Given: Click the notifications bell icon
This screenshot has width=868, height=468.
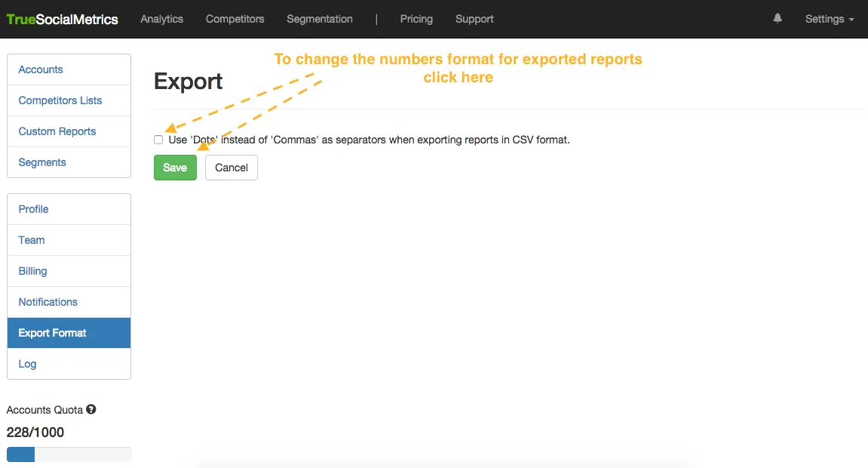Looking at the screenshot, I should coord(778,19).
